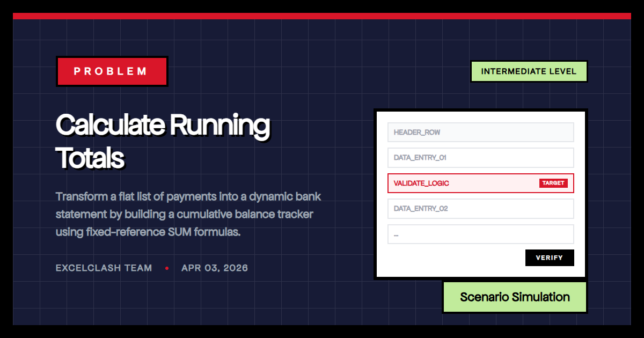
Task: Click the TARGET badge on VALIDATE_LOGIC
Action: (553, 183)
